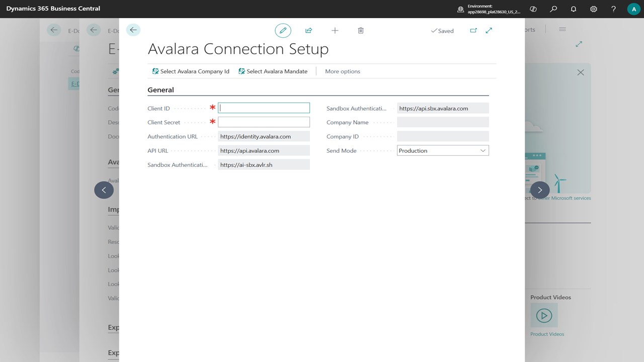Open page in new window icon
Viewport: 644px width, 362px height.
(473, 31)
